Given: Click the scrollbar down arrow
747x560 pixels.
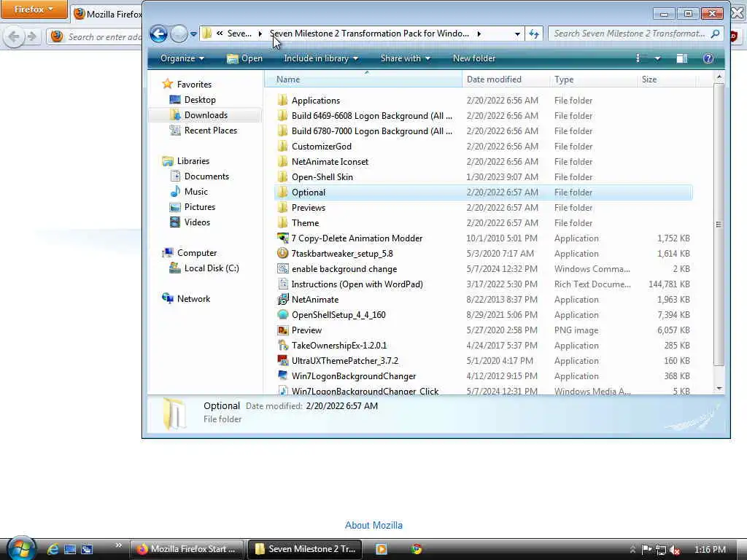Looking at the screenshot, I should (x=719, y=389).
